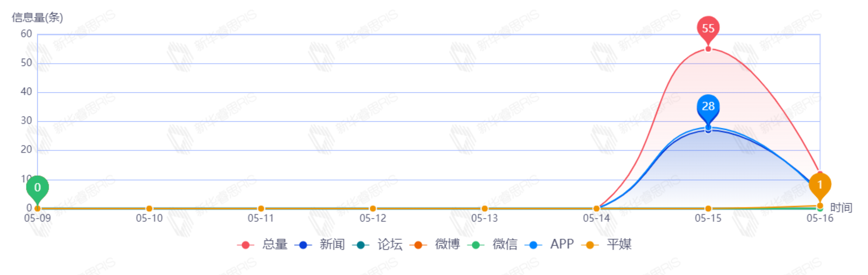The width and height of the screenshot is (868, 275).
Task: Click the 信息量(条) y-axis title
Action: point(37,17)
